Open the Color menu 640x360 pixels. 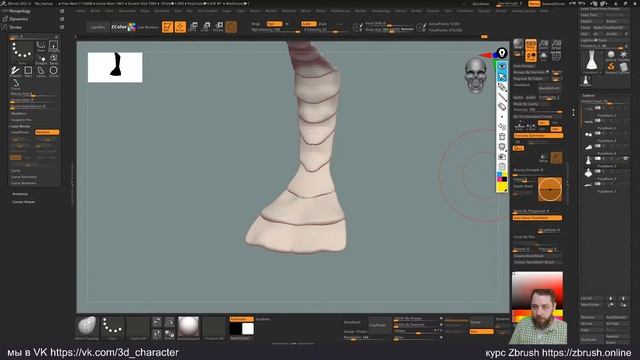tap(109, 11)
